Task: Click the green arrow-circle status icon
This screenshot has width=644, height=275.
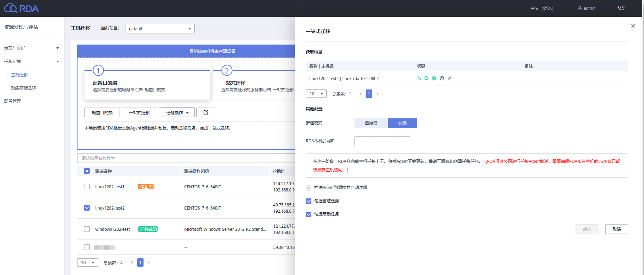Action: (x=434, y=78)
